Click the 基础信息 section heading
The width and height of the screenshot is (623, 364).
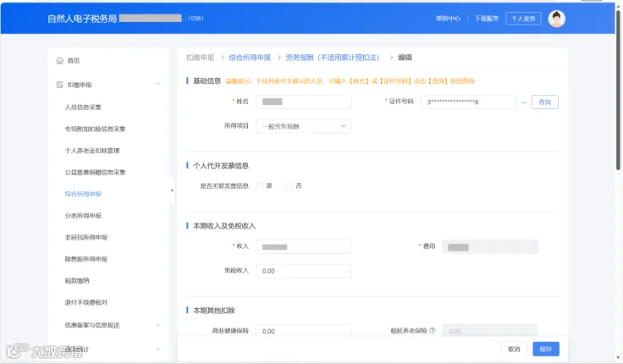(x=207, y=80)
